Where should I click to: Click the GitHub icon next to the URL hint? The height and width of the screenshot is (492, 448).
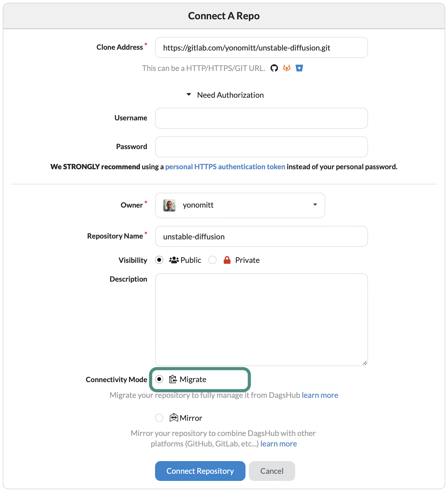(274, 68)
